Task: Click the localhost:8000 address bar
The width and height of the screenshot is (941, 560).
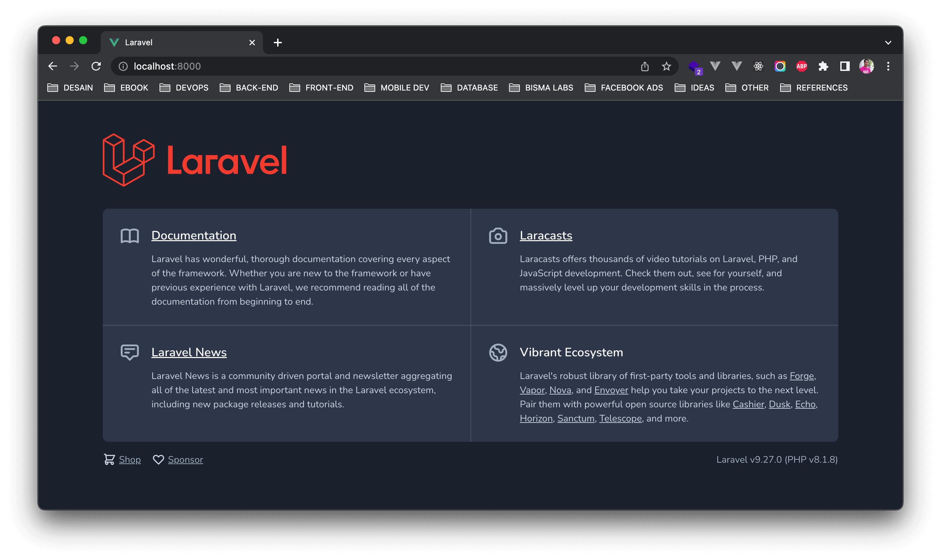Action: coord(340,67)
